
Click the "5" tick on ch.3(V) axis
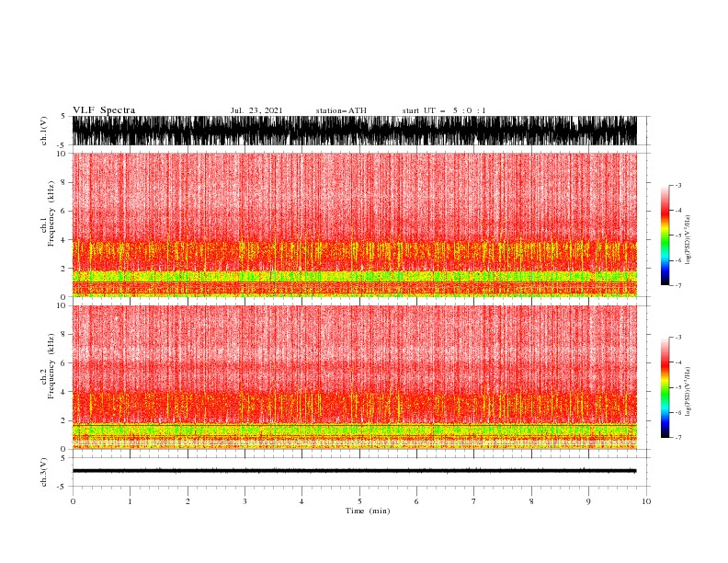(63, 458)
